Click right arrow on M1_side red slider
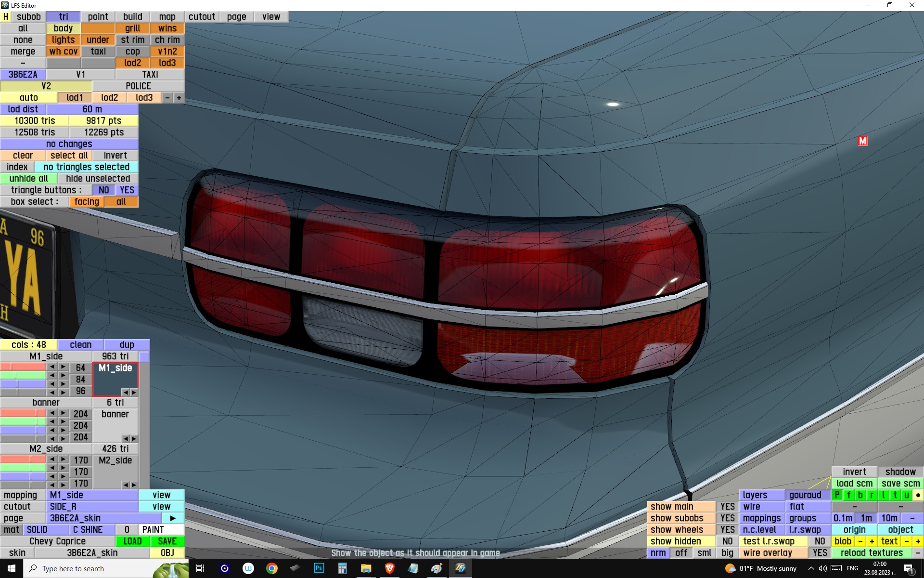 [x=63, y=367]
